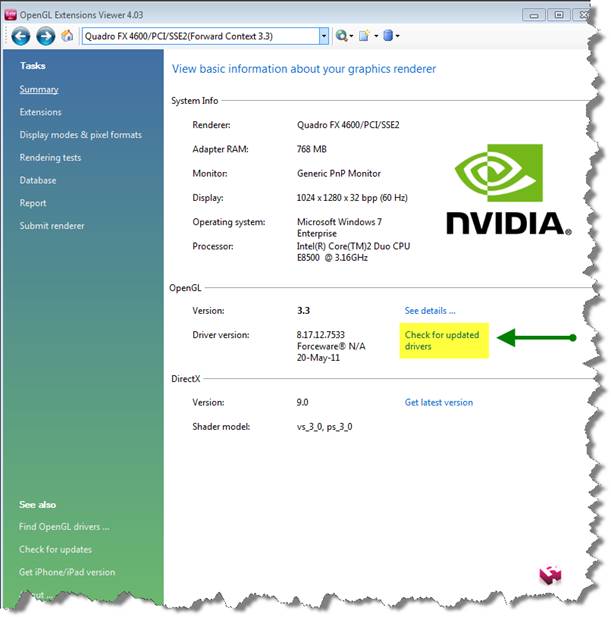Click the Home icon in toolbar
Image resolution: width=611 pixels, height=617 pixels.
(67, 36)
